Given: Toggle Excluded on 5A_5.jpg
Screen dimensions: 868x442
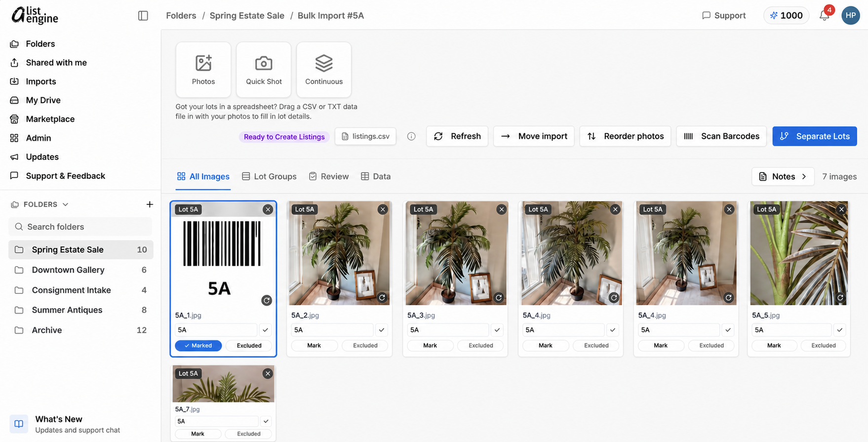Looking at the screenshot, I should pos(824,346).
